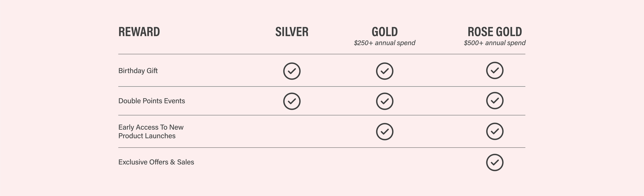644x196 pixels.
Task: Click Silver checkmark for Double Points Events
Action: pos(292,101)
